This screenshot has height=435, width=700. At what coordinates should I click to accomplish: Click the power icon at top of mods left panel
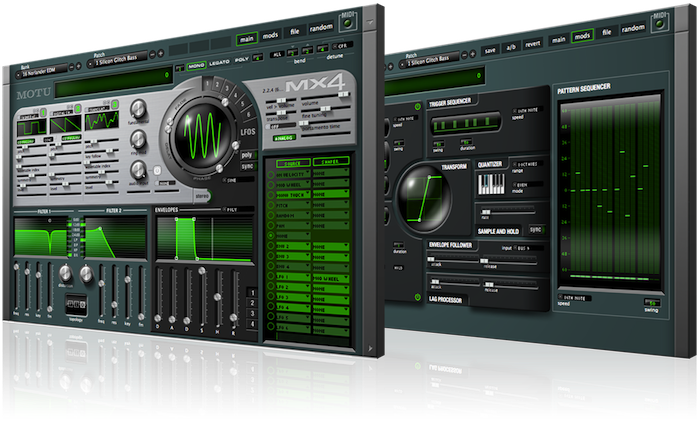coord(417,107)
